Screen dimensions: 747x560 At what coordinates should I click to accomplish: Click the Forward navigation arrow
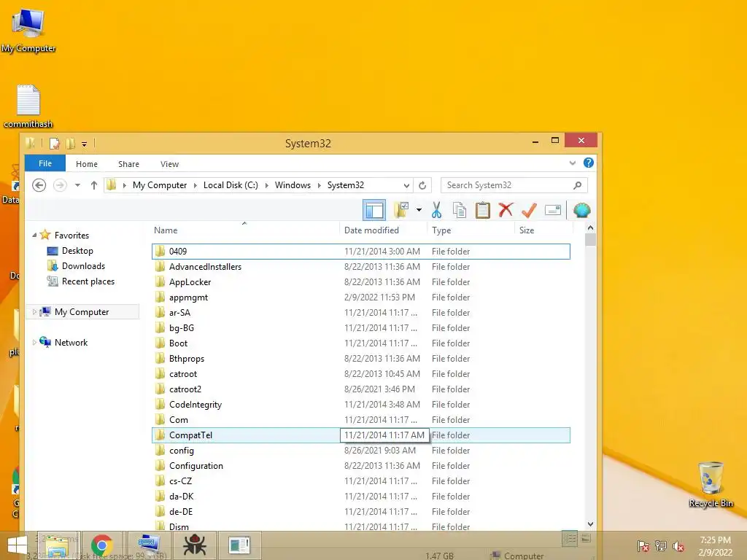click(x=60, y=184)
